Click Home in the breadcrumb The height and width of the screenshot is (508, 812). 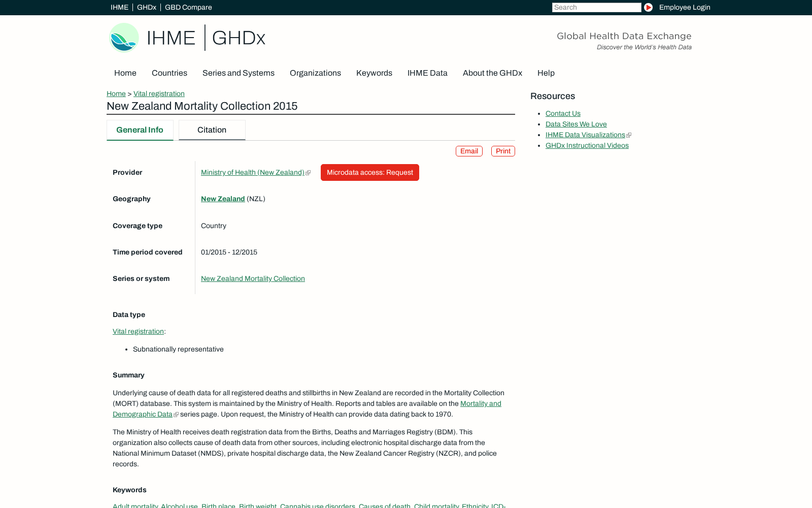tap(116, 93)
